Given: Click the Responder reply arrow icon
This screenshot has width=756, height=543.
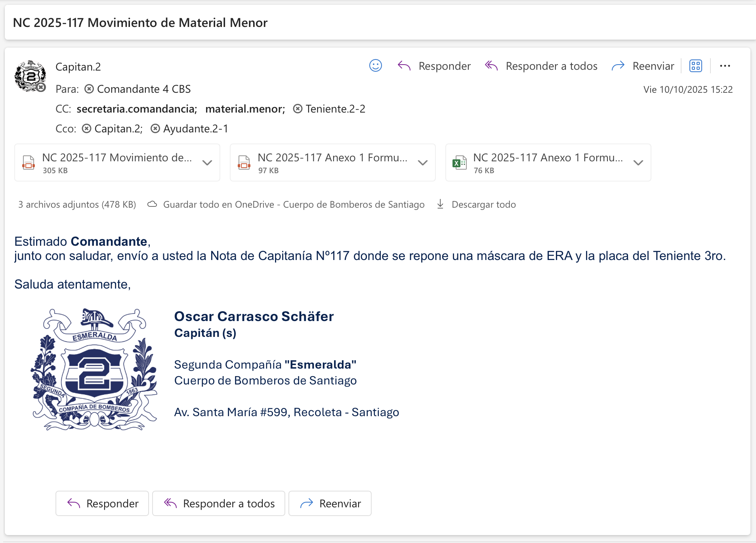Looking at the screenshot, I should 405,66.
